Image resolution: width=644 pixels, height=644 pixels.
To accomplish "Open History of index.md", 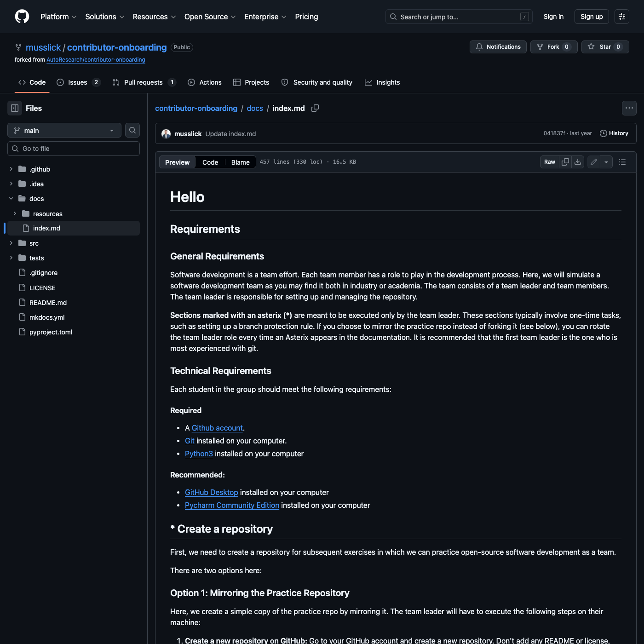I will click(614, 133).
